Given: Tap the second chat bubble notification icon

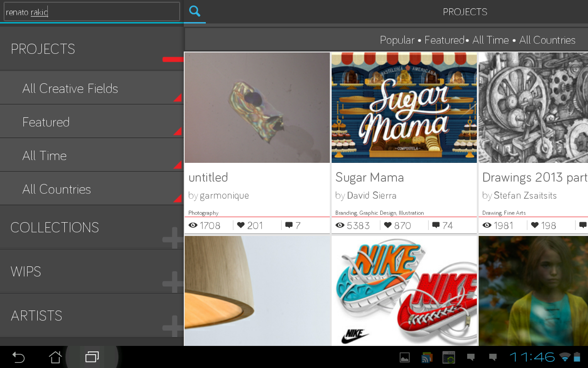Looking at the screenshot, I should tap(493, 357).
